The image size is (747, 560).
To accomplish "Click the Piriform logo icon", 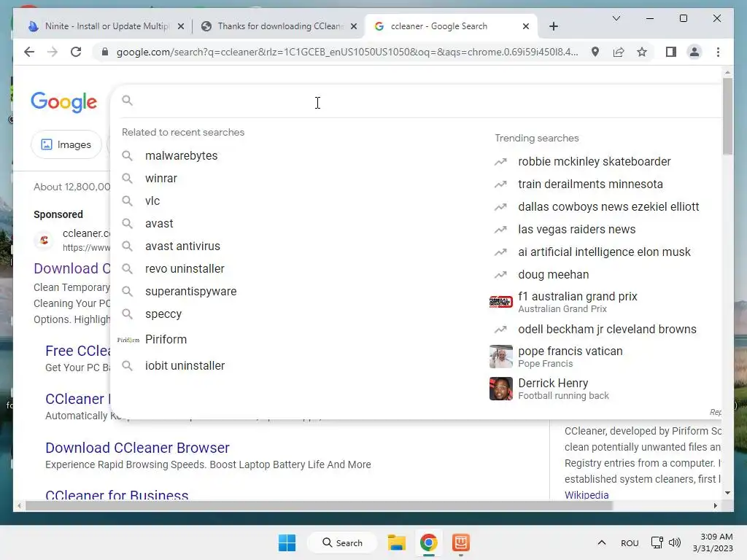I will pos(128,340).
